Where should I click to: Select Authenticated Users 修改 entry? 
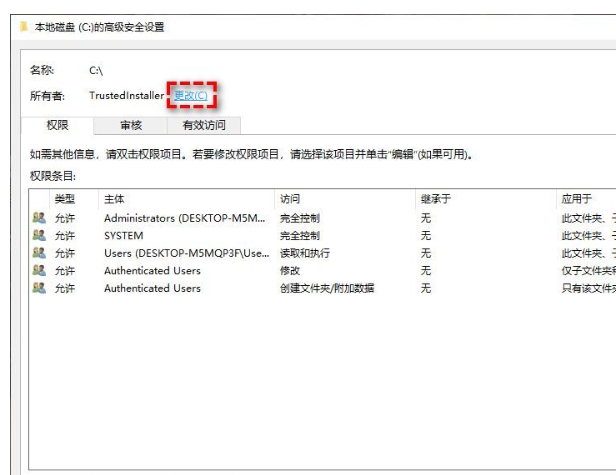coord(152,271)
